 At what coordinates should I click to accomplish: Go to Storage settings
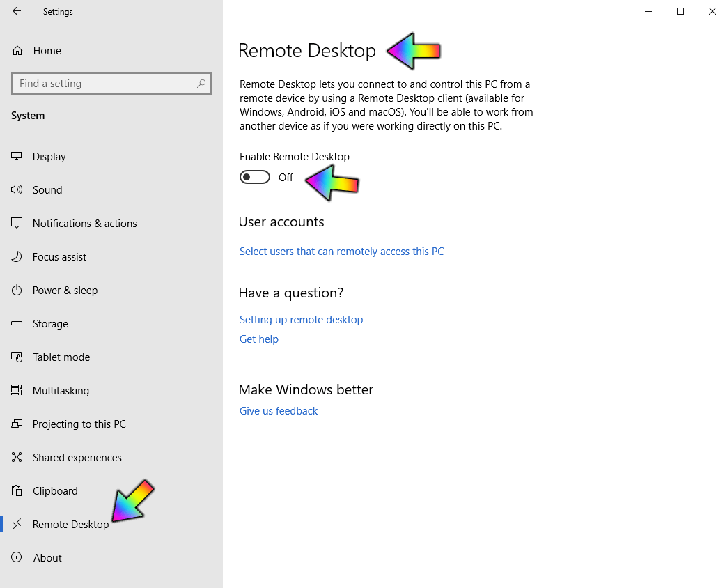point(111,323)
